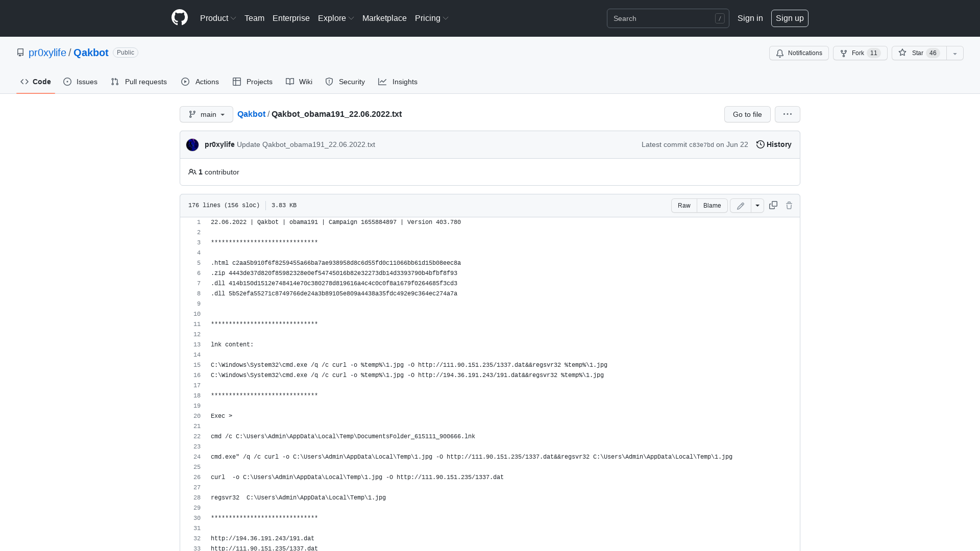Delete this file via trash icon

click(x=789, y=205)
